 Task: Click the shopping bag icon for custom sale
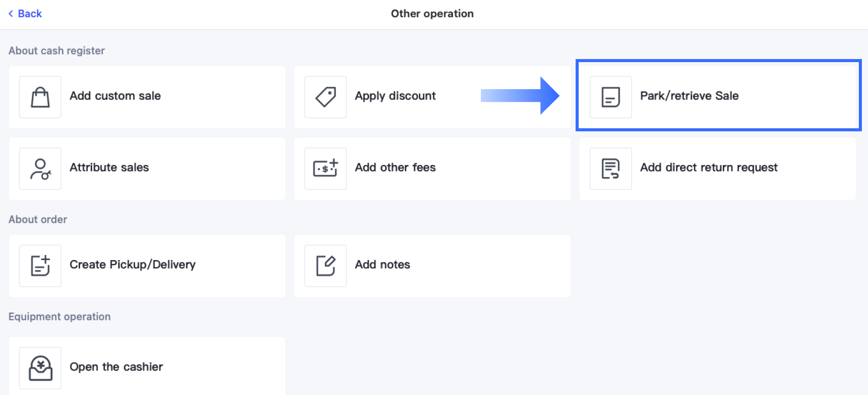pos(40,97)
